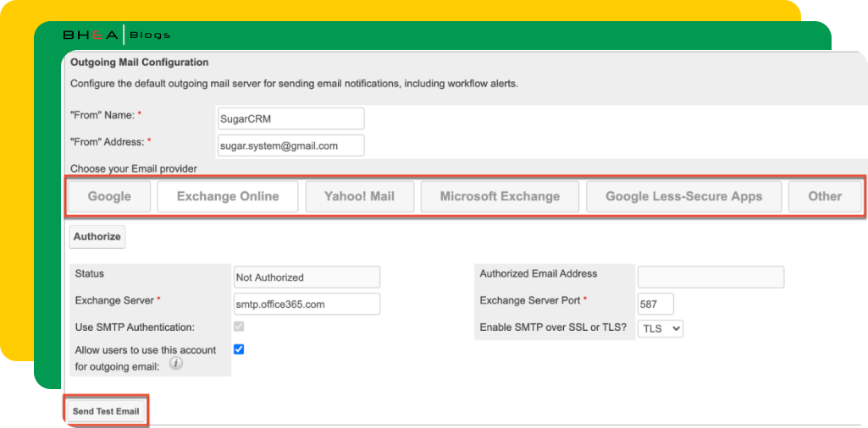
Task: Choose Yahoo! Mail provider
Action: pos(360,196)
